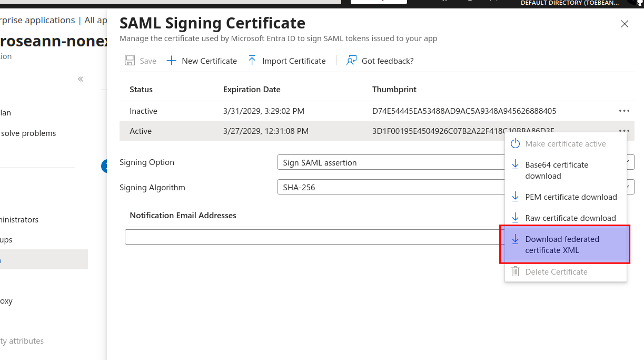Click the Save icon
The height and width of the screenshot is (360, 644).
130,60
